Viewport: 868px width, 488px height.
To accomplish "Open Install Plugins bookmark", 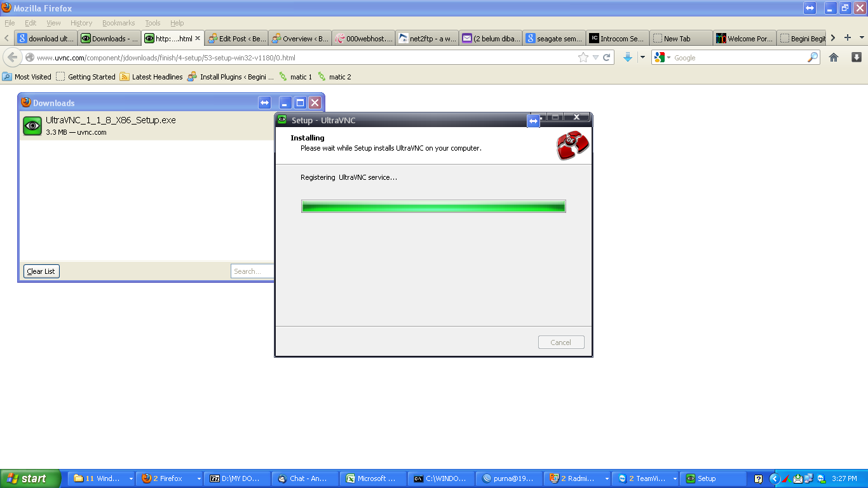I will click(231, 76).
